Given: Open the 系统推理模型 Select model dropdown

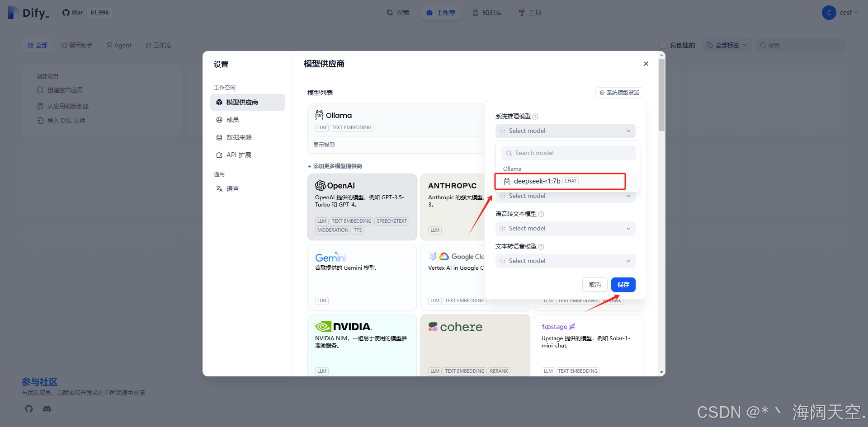Looking at the screenshot, I should (566, 131).
